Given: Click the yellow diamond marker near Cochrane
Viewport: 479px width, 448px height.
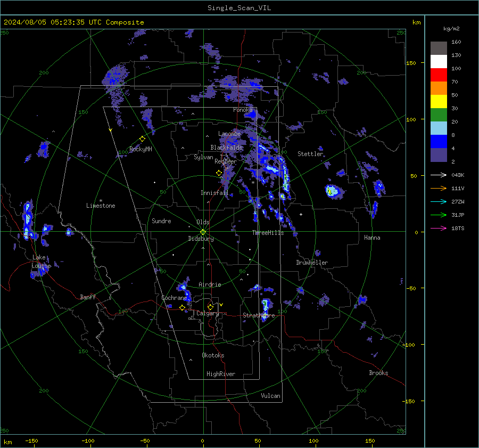Looking at the screenshot, I should coord(182,307).
